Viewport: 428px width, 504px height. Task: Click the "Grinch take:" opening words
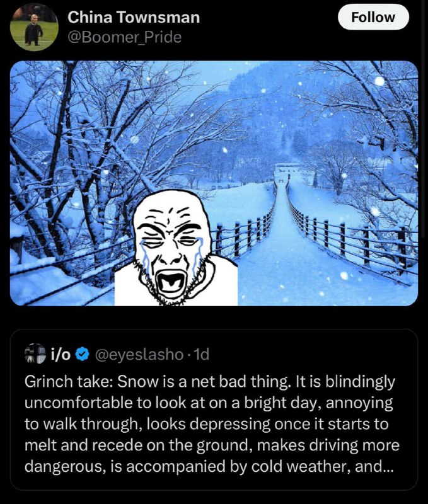pos(69,382)
